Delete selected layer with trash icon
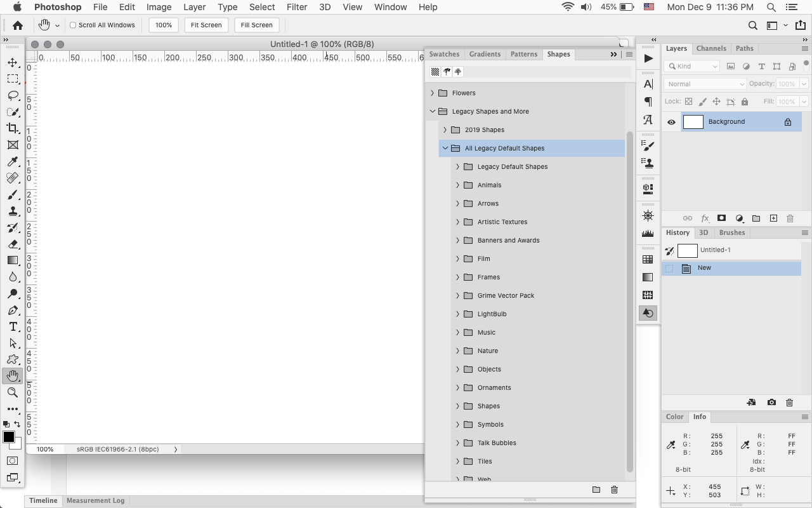 (x=790, y=218)
